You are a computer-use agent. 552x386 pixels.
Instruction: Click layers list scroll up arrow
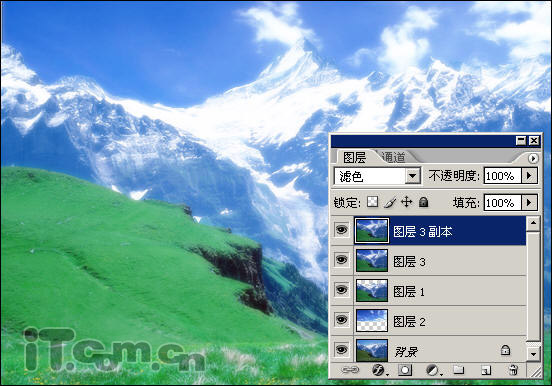point(533,223)
